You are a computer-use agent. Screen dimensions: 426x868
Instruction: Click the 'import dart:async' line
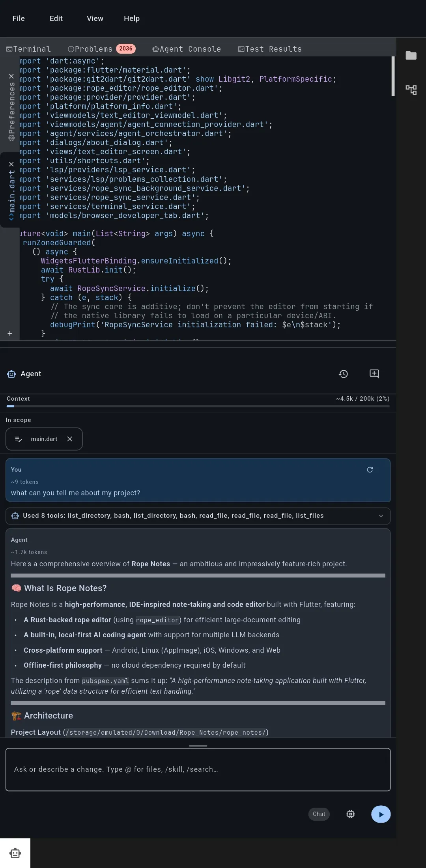[62, 61]
